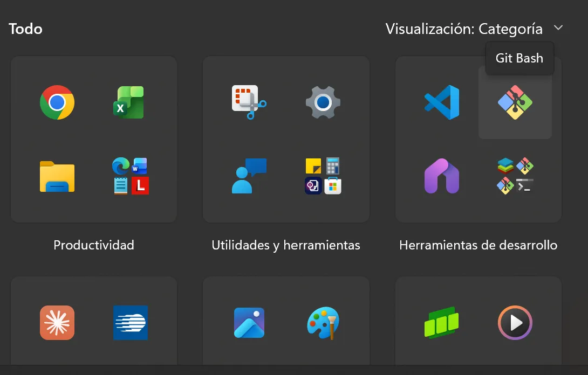Launch the Excel app icon
Screen dimensions: 588x375
(129, 102)
